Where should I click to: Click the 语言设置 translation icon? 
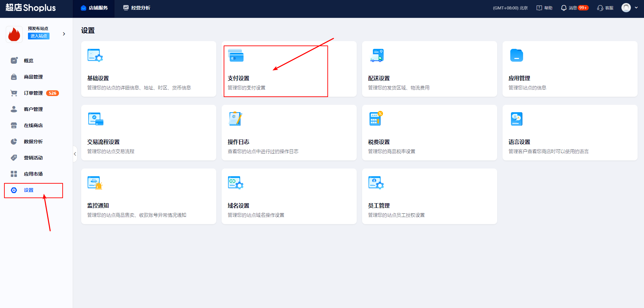(x=516, y=119)
